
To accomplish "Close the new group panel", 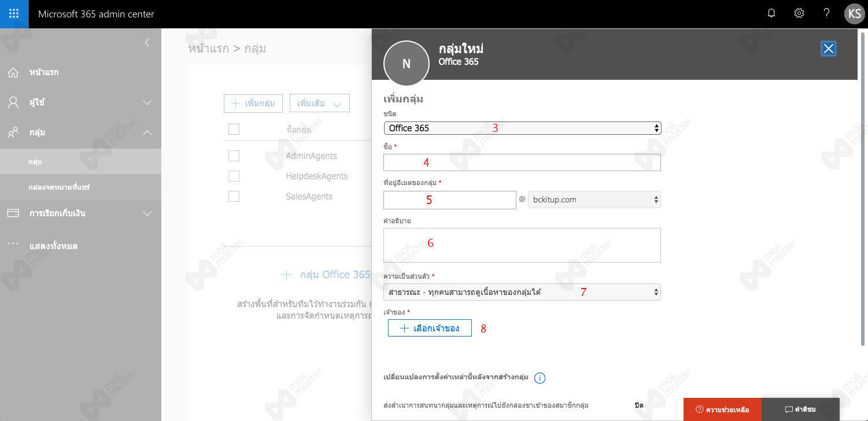I will pos(829,49).
